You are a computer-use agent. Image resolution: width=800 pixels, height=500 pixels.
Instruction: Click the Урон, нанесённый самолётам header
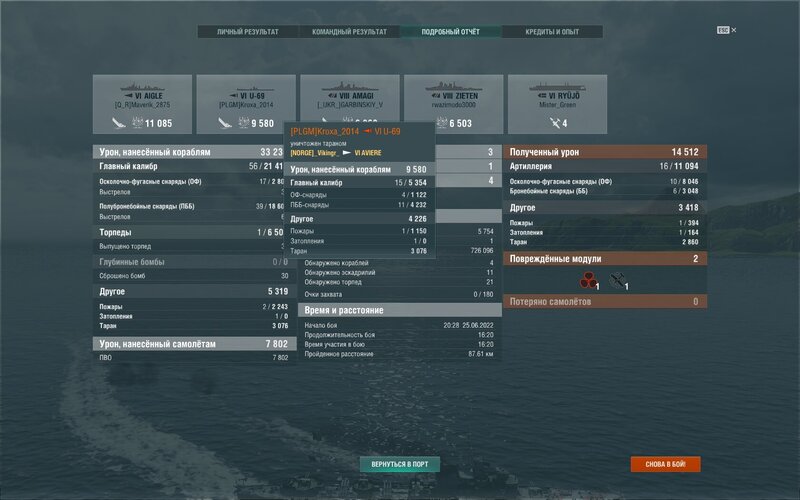pos(194,344)
